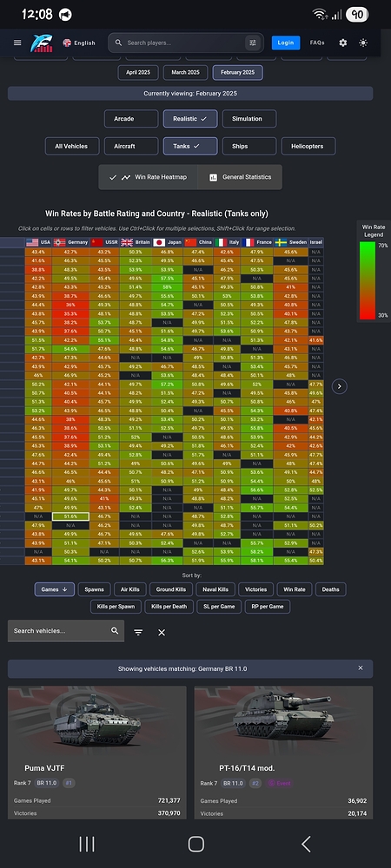Select the USA column header
The height and width of the screenshot is (868, 391).
38,242
